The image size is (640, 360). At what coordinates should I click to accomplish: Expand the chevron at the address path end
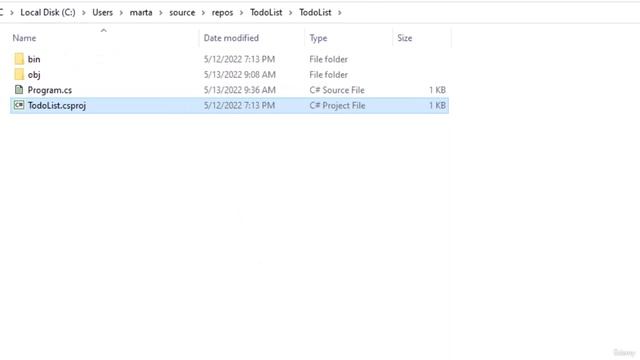(x=340, y=13)
